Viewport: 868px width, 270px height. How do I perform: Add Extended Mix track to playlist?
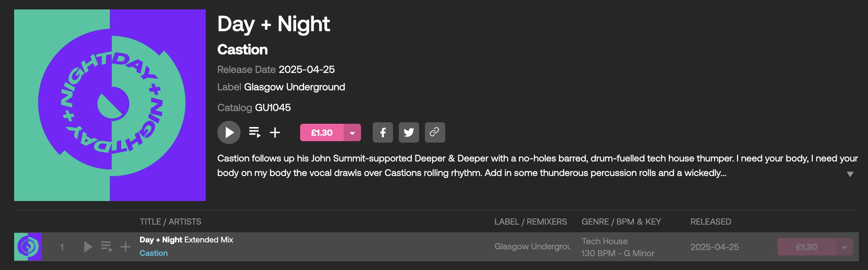[x=126, y=247]
